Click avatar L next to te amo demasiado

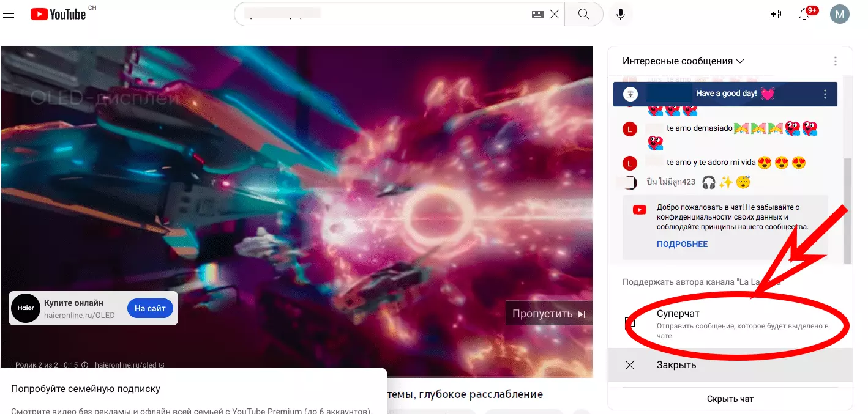coord(630,129)
